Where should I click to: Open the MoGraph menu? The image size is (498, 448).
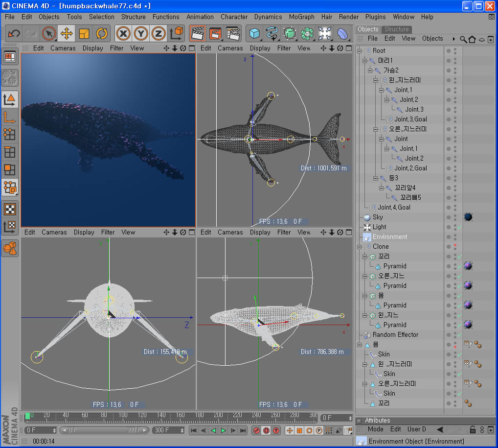[301, 17]
